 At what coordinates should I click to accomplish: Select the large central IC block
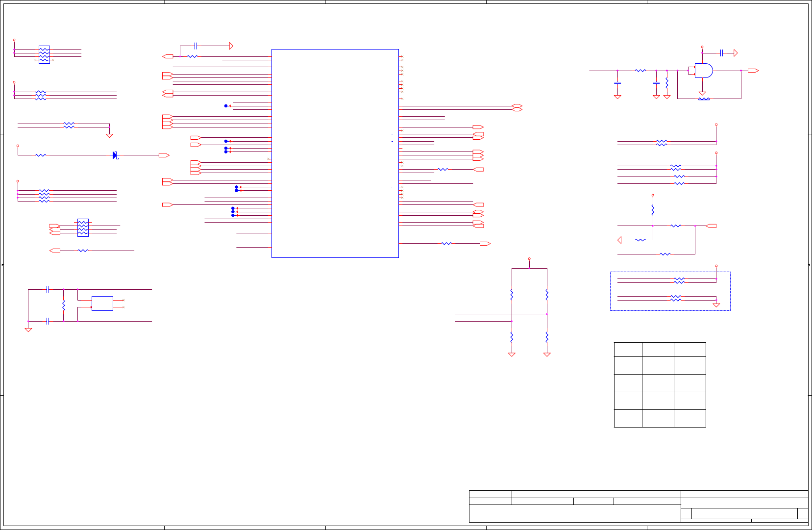point(335,153)
